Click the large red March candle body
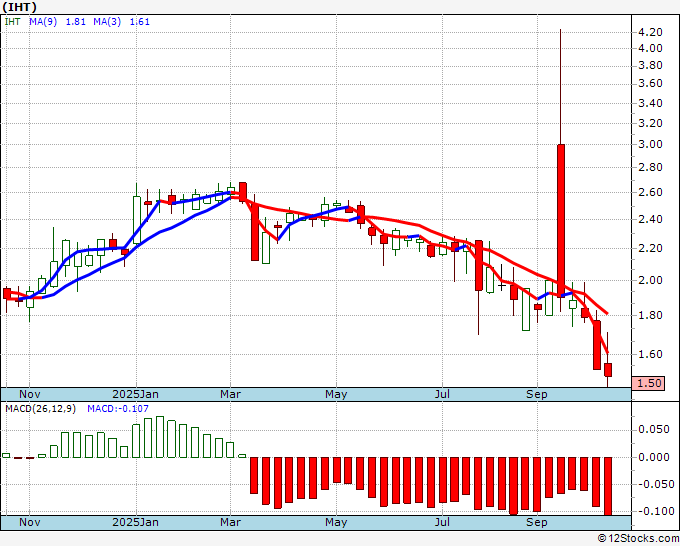The height and width of the screenshot is (546, 680). tap(255, 233)
